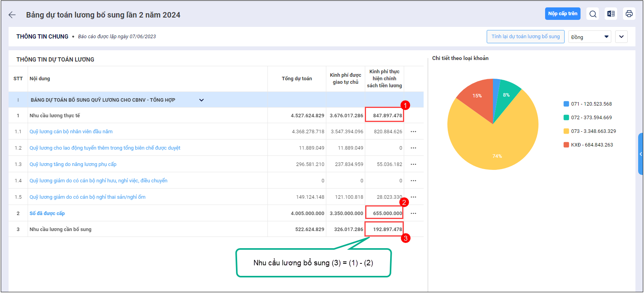
Task: Open Quỹ lương giảm do nghỉ hưu link
Action: 99,181
